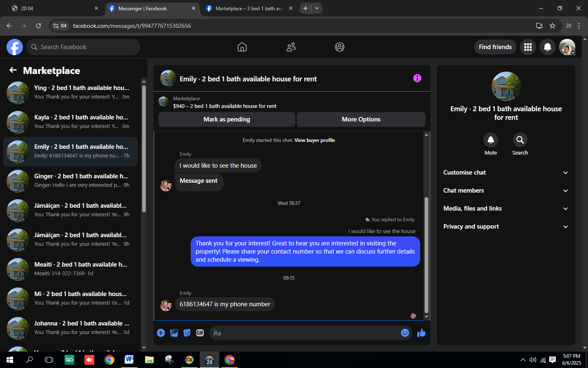588x368 pixels.
Task: Click the Find friends button
Action: click(495, 47)
